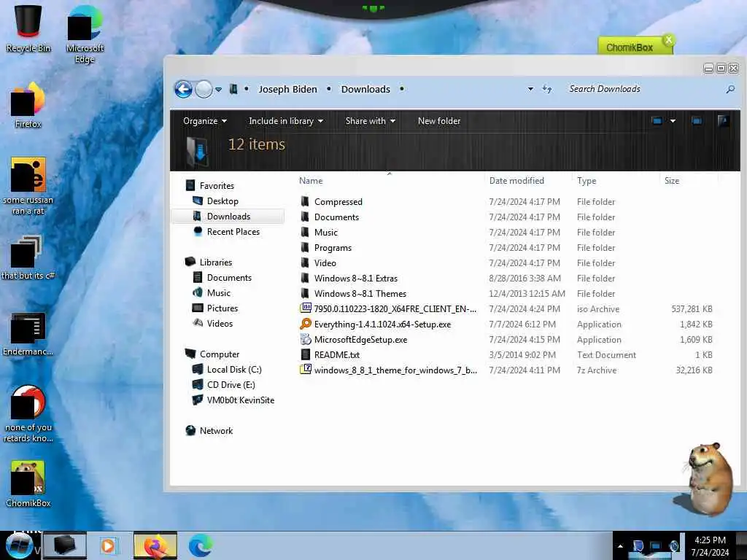The image size is (747, 560).
Task: Click the greyed Forward navigation button
Action: (204, 89)
